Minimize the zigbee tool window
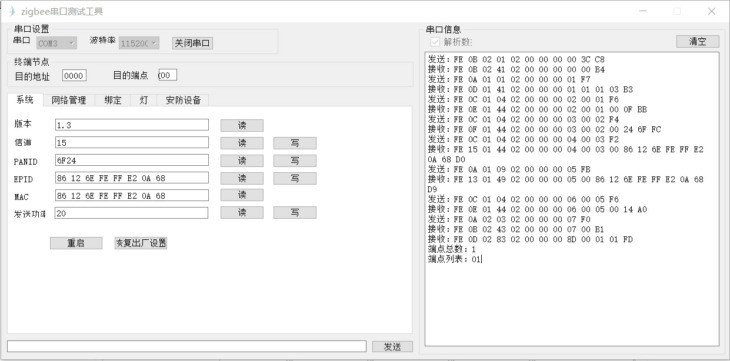730x361 pixels. pyautogui.click(x=643, y=11)
